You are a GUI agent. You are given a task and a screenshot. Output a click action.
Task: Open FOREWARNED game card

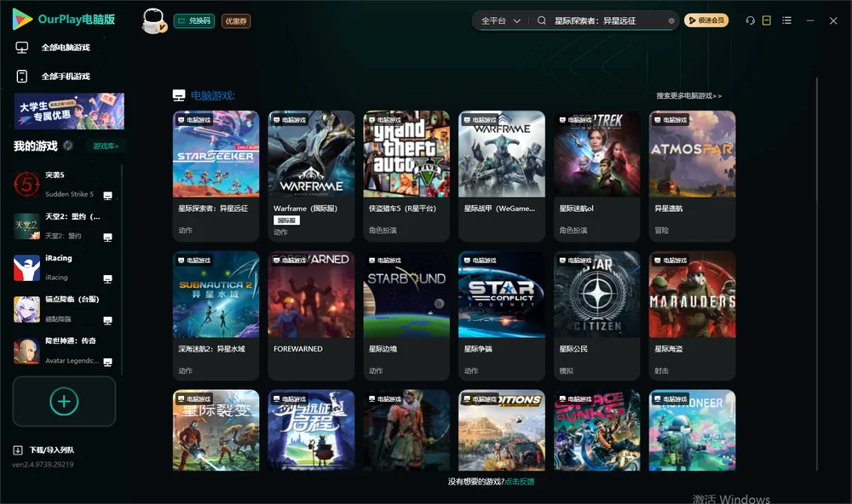tap(311, 316)
